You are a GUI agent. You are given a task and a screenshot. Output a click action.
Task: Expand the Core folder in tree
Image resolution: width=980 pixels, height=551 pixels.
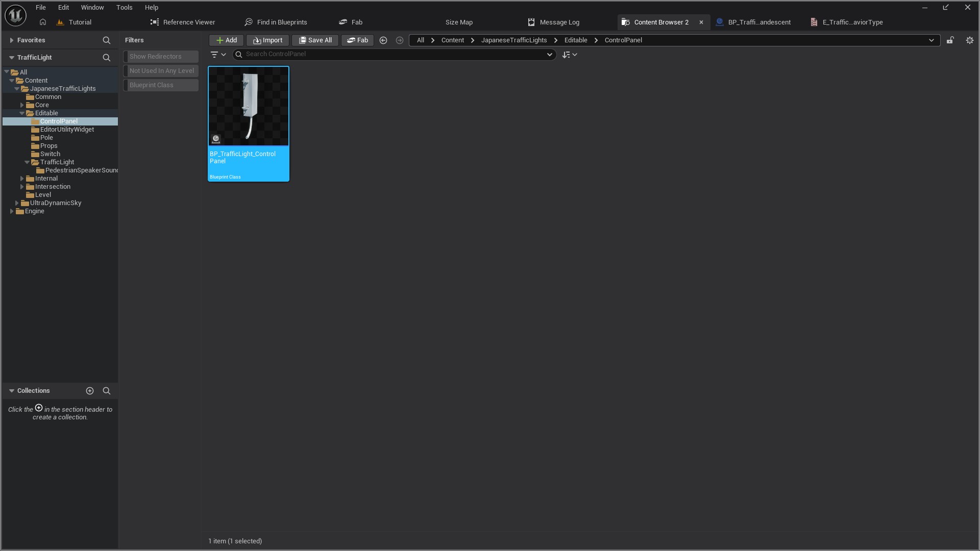(x=22, y=105)
